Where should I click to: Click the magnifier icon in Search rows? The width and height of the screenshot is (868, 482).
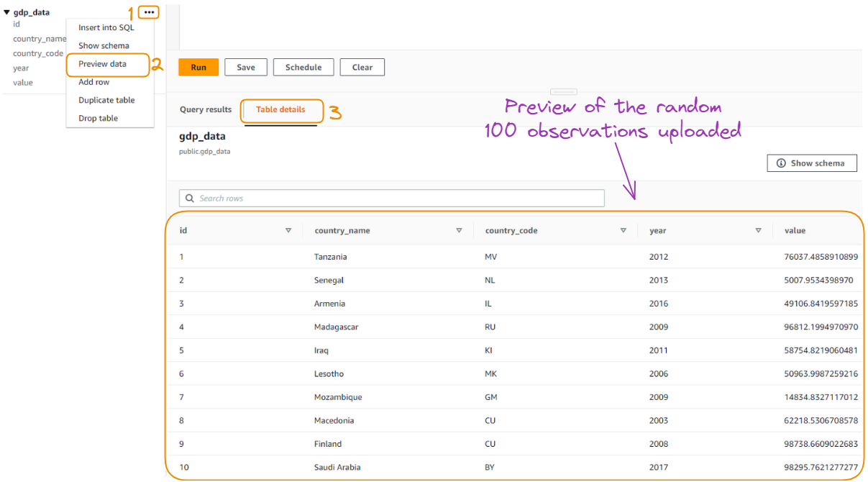[x=190, y=198]
